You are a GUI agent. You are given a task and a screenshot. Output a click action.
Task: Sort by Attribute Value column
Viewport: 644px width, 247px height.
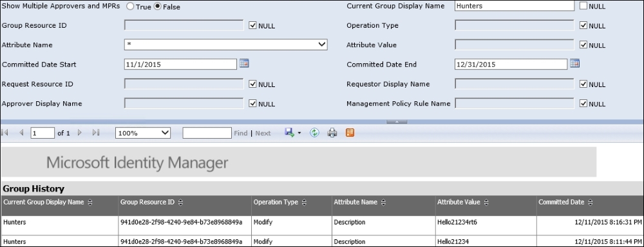486,203
